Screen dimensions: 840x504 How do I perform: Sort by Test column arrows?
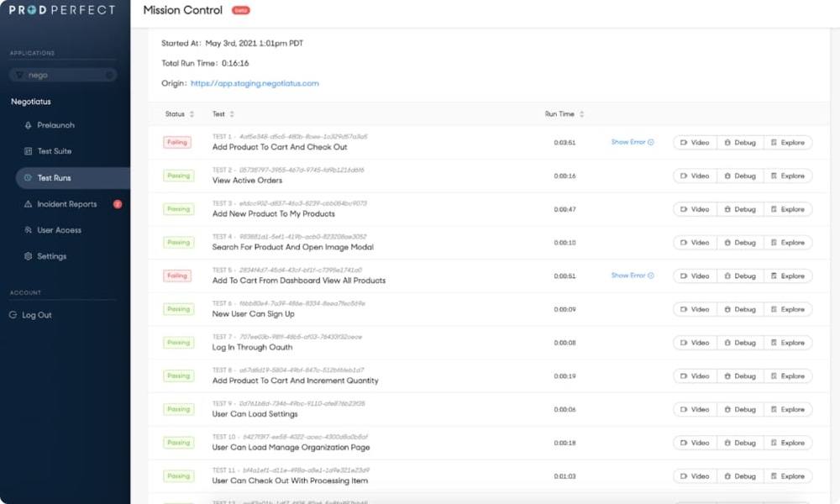point(232,114)
